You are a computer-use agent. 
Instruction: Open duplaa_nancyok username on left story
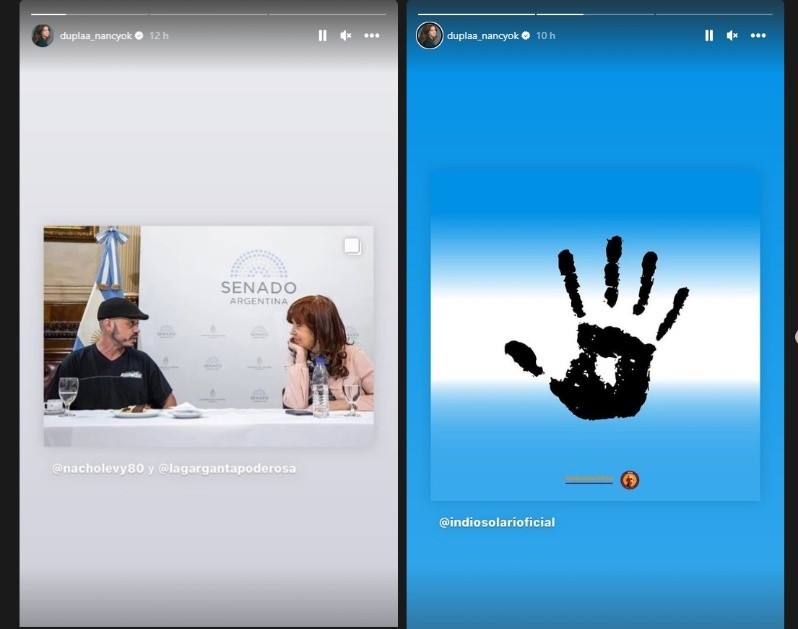pyautogui.click(x=96, y=36)
